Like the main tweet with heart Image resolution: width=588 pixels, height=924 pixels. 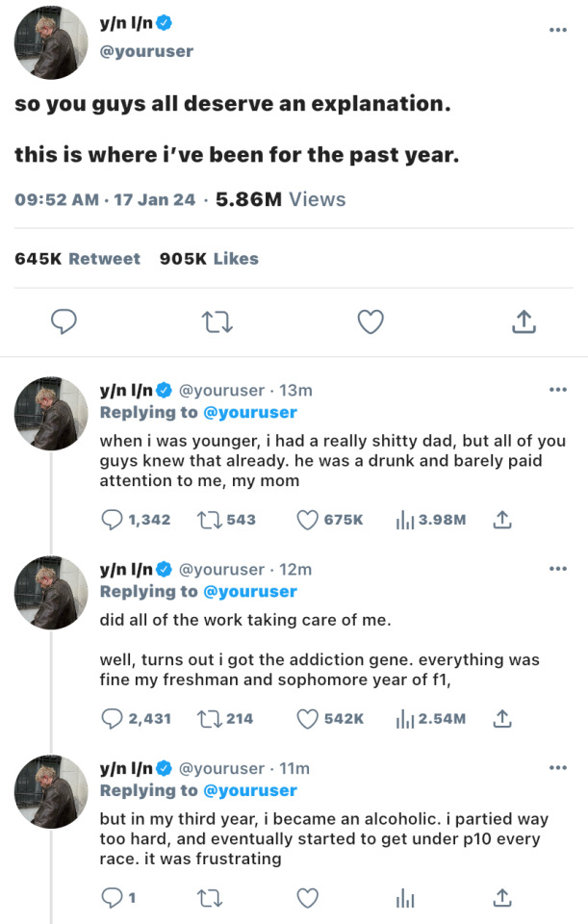click(x=371, y=322)
